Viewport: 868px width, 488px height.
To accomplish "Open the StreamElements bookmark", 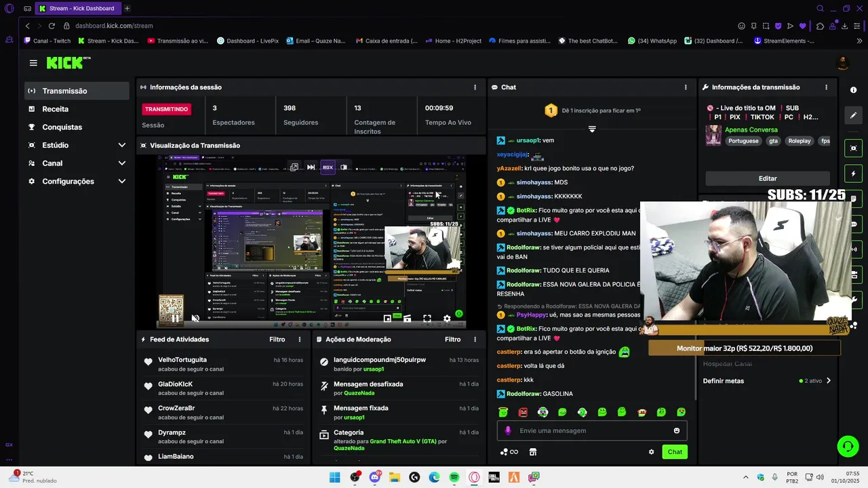I will click(784, 41).
